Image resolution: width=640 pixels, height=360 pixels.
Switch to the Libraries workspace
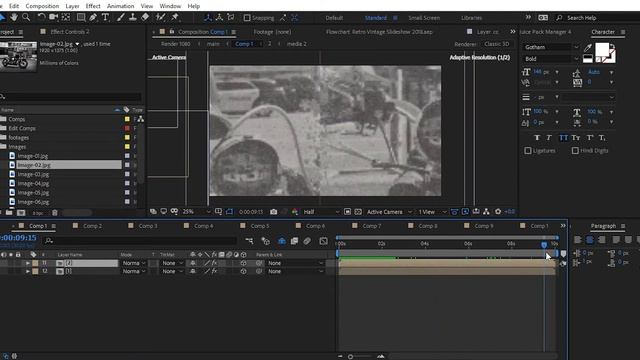[x=471, y=18]
